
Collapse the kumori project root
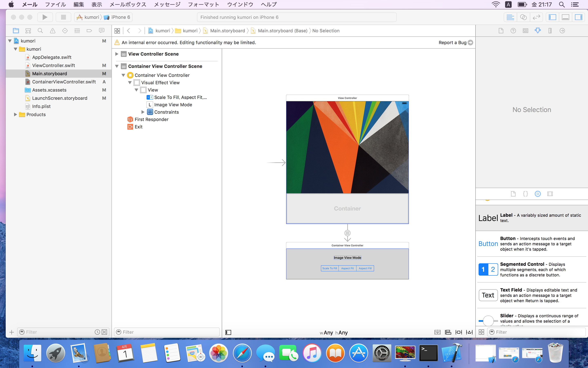pos(10,41)
